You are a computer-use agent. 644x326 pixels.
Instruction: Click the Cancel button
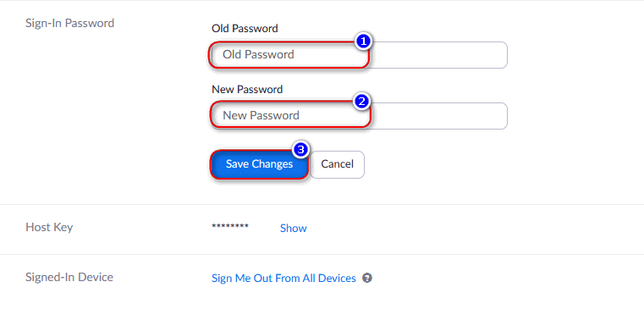click(x=337, y=164)
